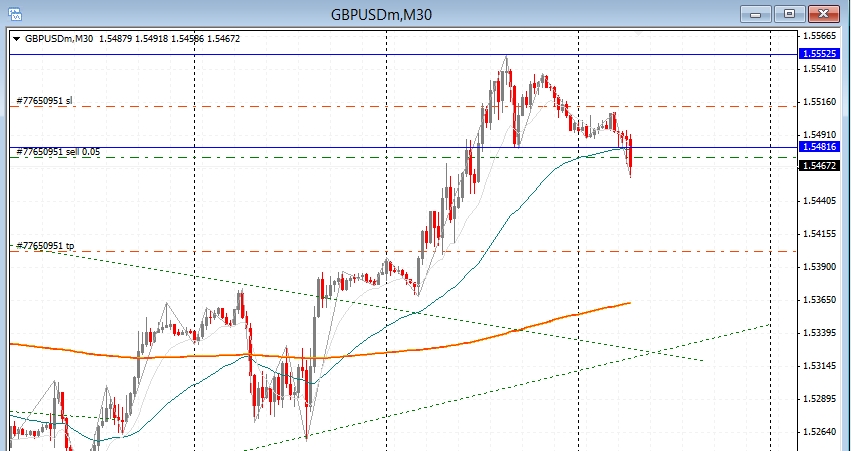Click the triangle before GBPUSDm,M30 chart label
The width and height of the screenshot is (852, 451).
click(16, 39)
